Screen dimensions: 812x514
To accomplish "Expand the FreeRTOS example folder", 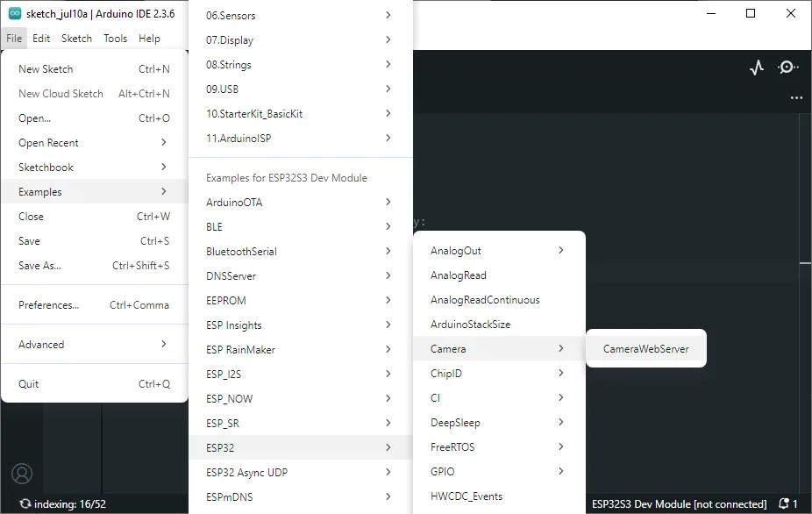I will [x=499, y=447].
